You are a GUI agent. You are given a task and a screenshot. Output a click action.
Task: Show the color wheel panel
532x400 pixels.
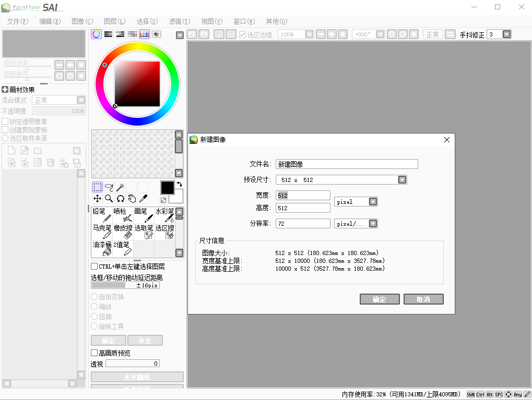tap(97, 34)
